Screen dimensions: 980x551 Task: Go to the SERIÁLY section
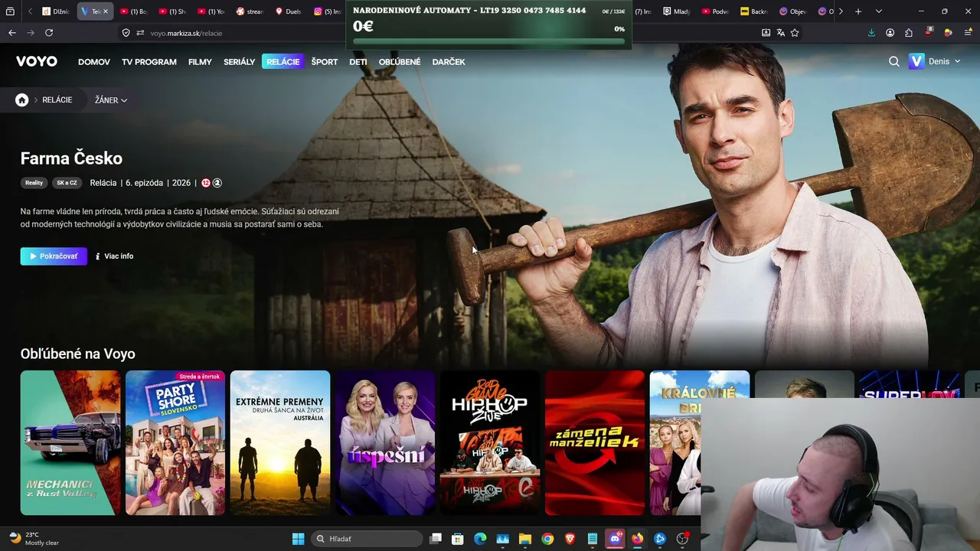(x=240, y=62)
